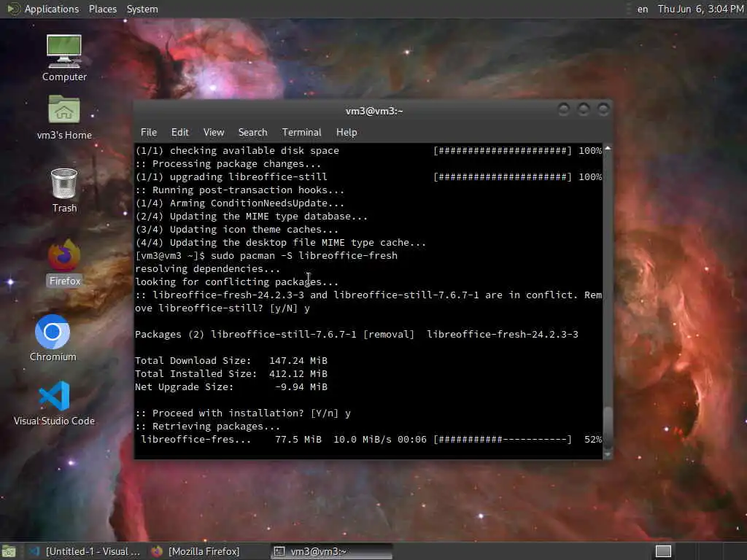Open the terminal View menu

tap(214, 133)
